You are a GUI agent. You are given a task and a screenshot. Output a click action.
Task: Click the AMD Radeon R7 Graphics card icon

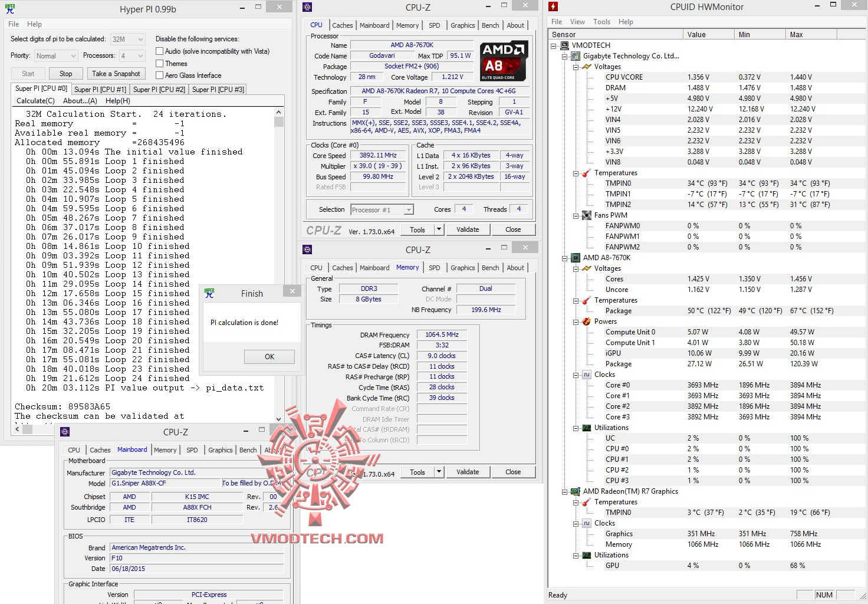point(576,491)
